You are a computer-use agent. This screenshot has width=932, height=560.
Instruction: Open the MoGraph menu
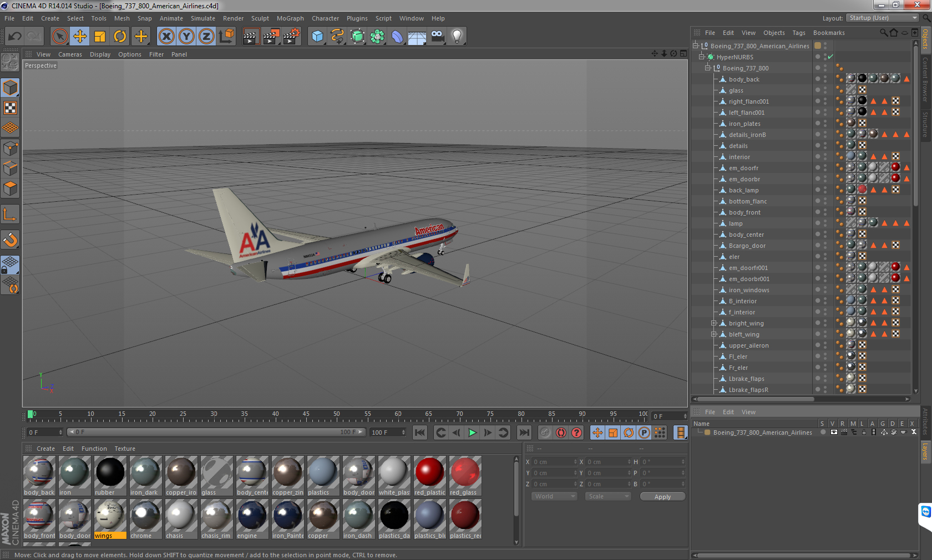(290, 18)
